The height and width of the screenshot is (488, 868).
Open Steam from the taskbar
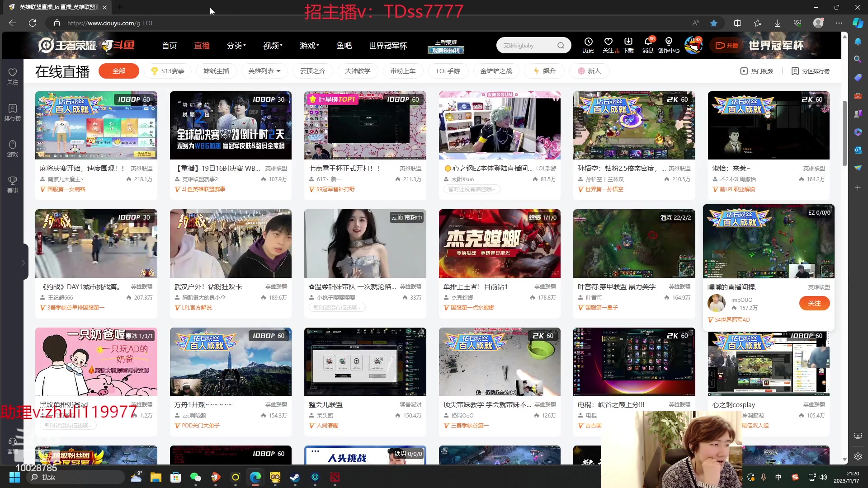pyautogui.click(x=295, y=477)
